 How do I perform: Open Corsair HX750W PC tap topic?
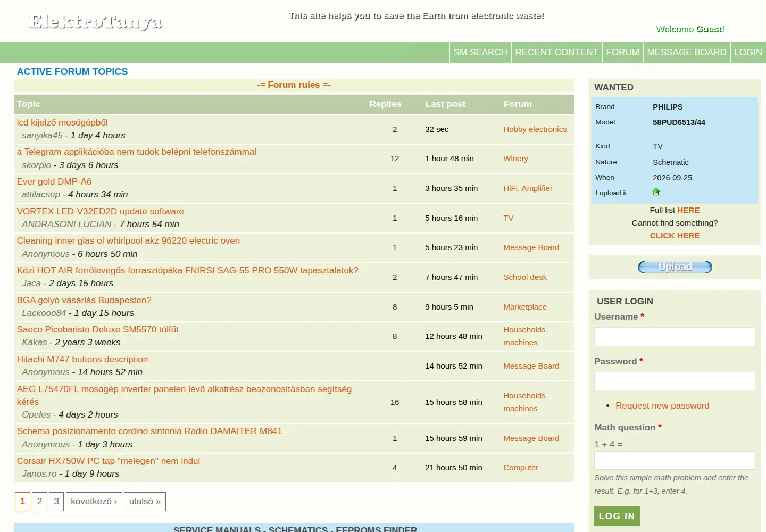(x=109, y=461)
